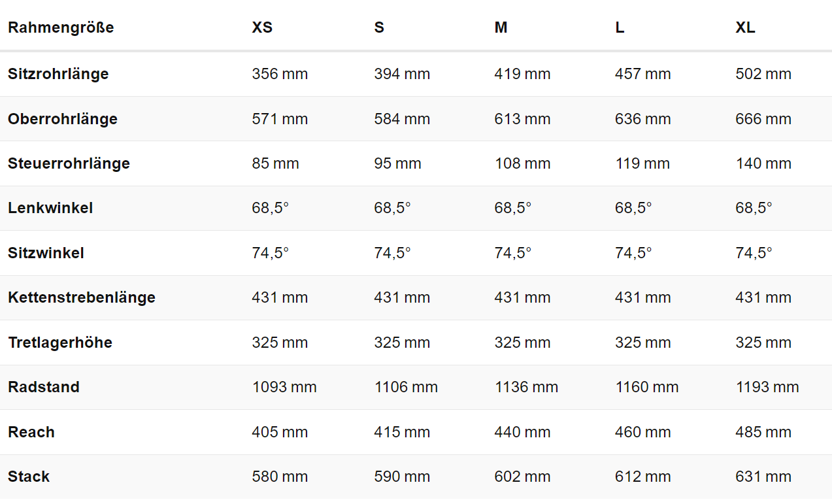Select the 95 mm Steuerrohrlänge cell

pyautogui.click(x=397, y=163)
